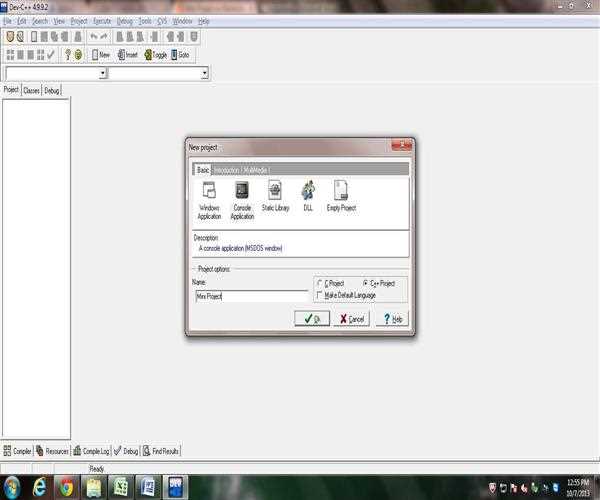Open Google Chrome from the taskbar
The width and height of the screenshot is (600, 500).
[66, 487]
